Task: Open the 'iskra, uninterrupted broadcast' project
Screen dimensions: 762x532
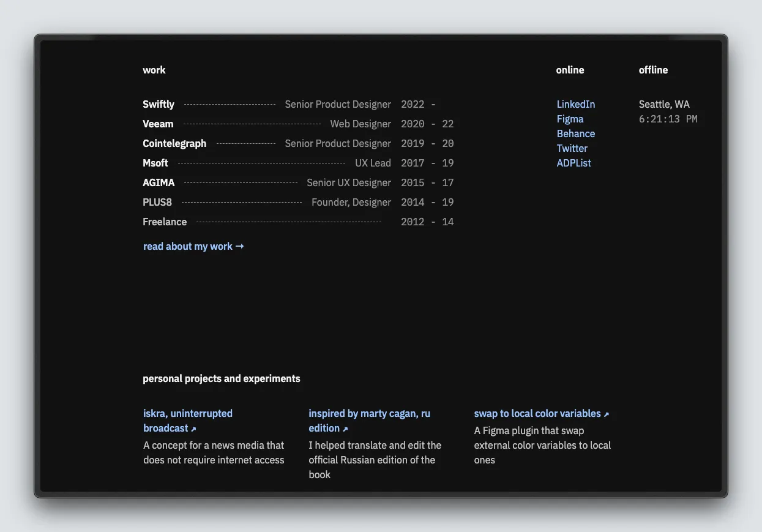Action: (187, 414)
